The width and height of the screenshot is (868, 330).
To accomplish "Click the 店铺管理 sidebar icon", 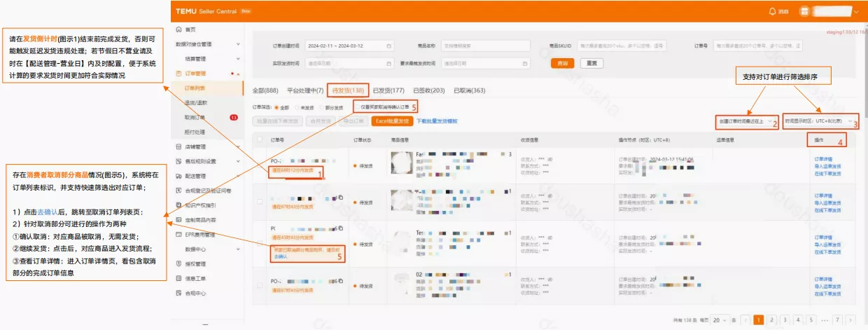I will pos(178,146).
